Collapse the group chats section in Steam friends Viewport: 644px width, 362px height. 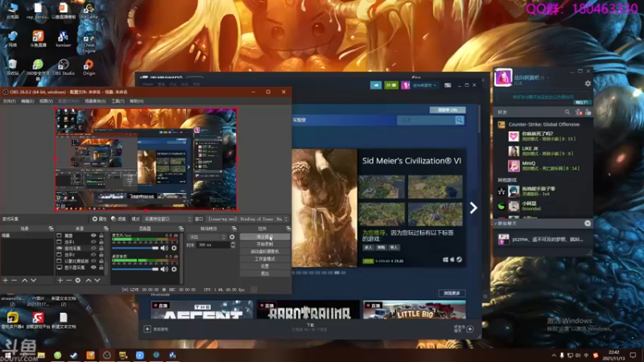click(496, 224)
